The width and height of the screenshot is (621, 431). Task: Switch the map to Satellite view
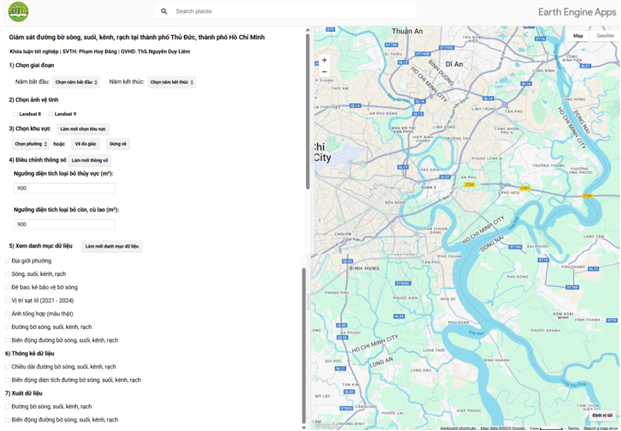[605, 35]
